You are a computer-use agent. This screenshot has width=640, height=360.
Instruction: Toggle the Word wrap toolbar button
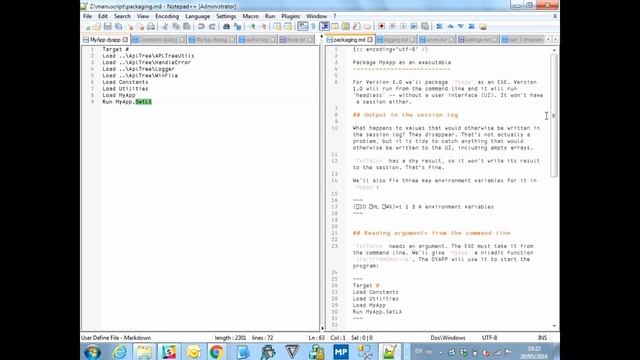(302, 27)
